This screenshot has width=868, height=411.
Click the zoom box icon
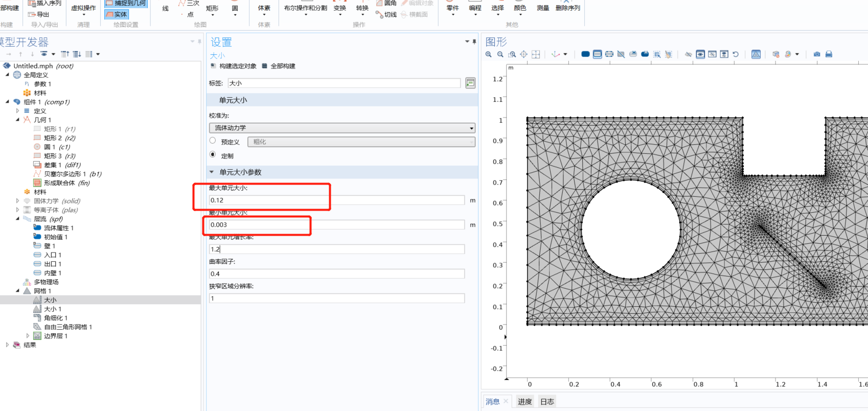[512, 54]
